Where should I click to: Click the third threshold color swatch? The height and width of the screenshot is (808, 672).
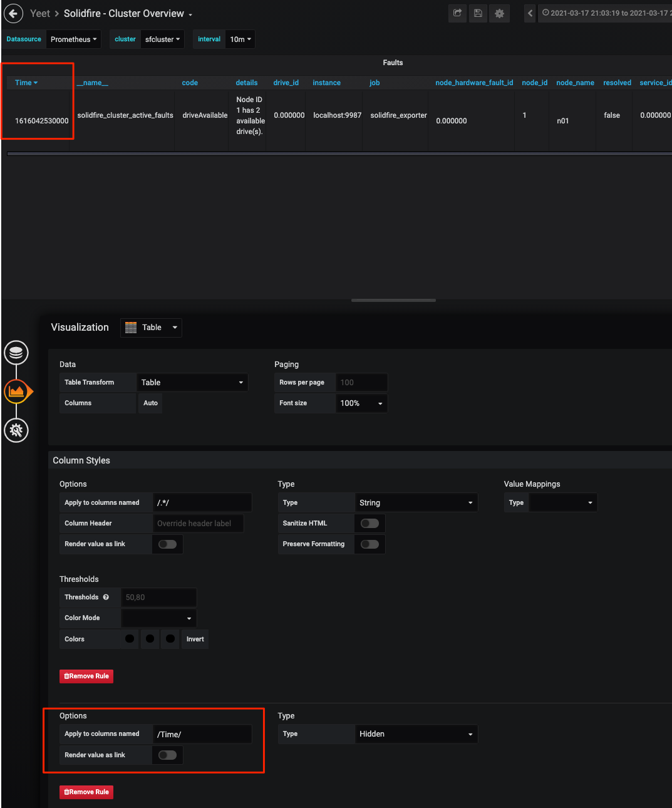170,639
